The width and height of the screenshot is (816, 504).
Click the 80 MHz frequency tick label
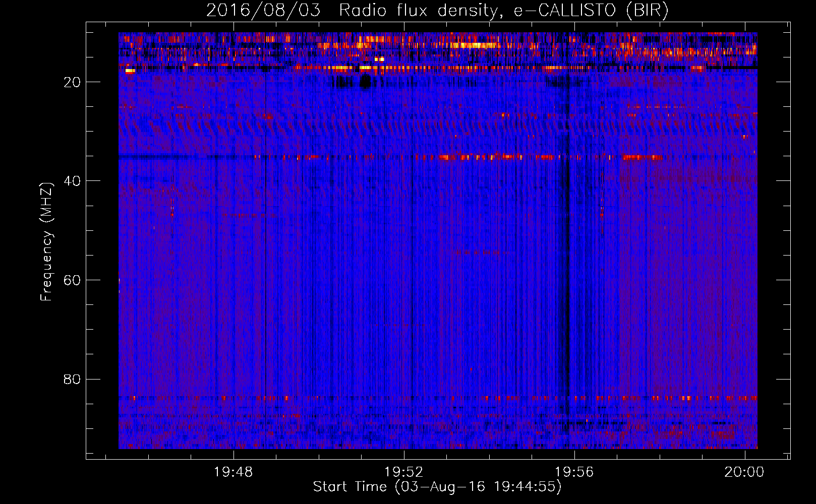[x=72, y=379]
